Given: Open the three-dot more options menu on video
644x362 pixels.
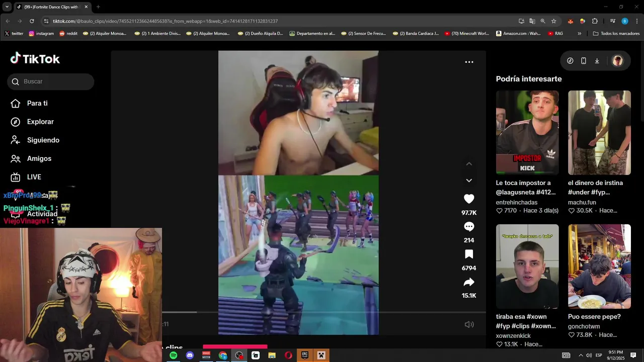Looking at the screenshot, I should [x=469, y=62].
